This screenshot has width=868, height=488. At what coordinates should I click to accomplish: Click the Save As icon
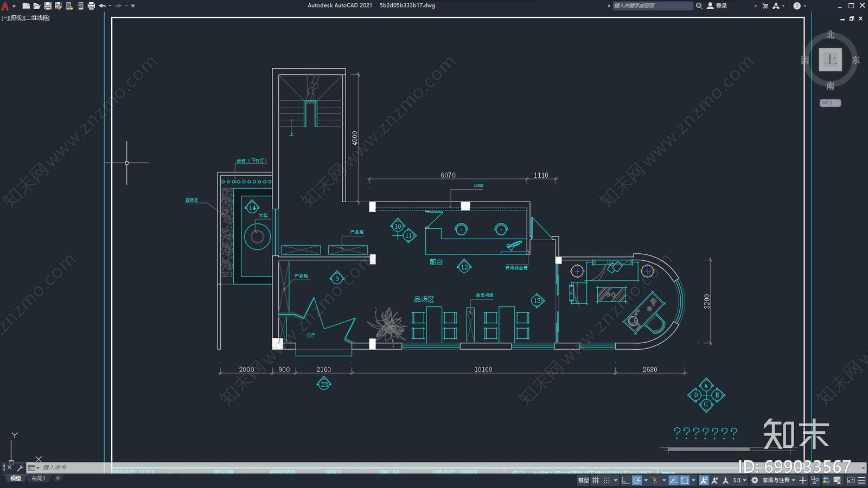[59, 6]
